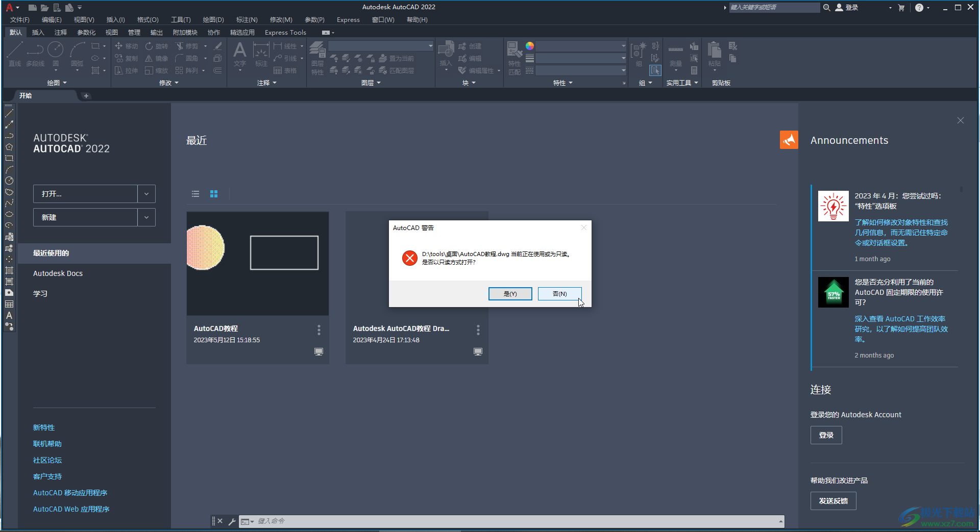Open the Tools (工具(T)) menu
This screenshot has width=980, height=532.
[x=181, y=20]
